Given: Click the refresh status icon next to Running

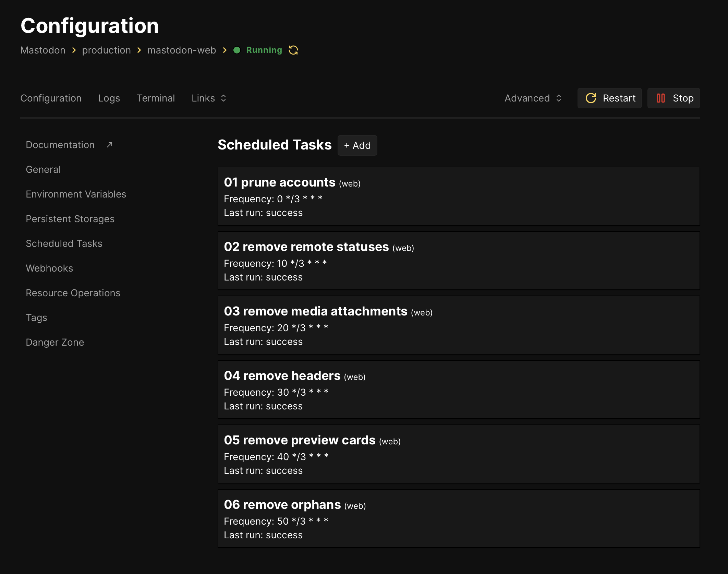Looking at the screenshot, I should click(293, 50).
